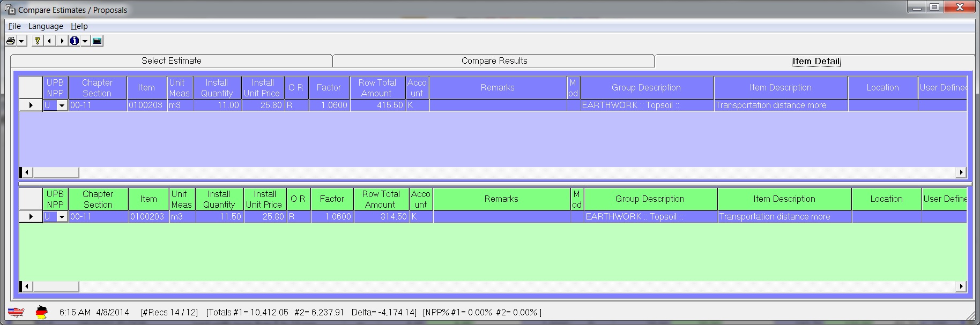Switch to the Select Estimate tab
Viewport: 980px width, 325px height.
[x=171, y=61]
